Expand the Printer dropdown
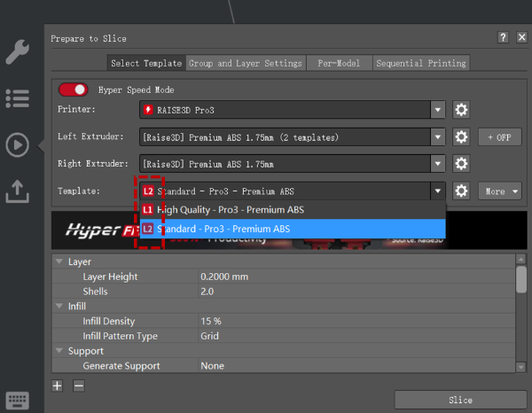 click(437, 110)
